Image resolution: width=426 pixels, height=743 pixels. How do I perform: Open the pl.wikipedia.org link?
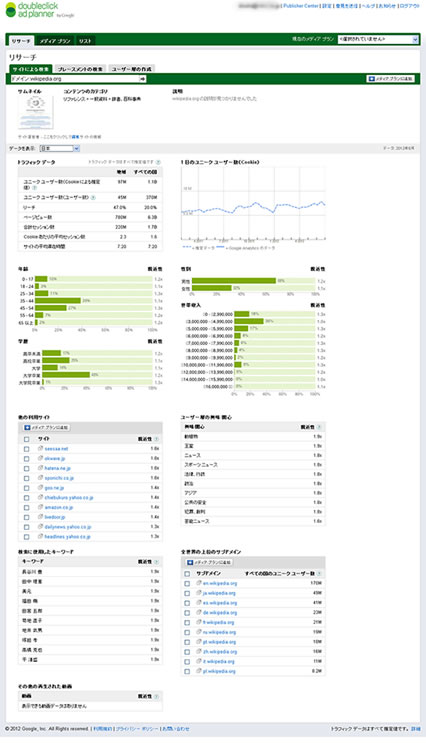click(x=219, y=671)
